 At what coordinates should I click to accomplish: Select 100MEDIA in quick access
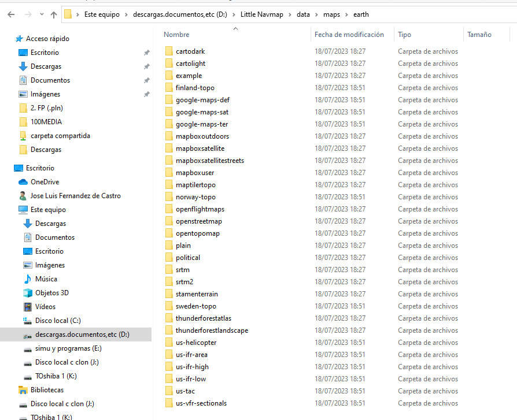pyautogui.click(x=46, y=122)
